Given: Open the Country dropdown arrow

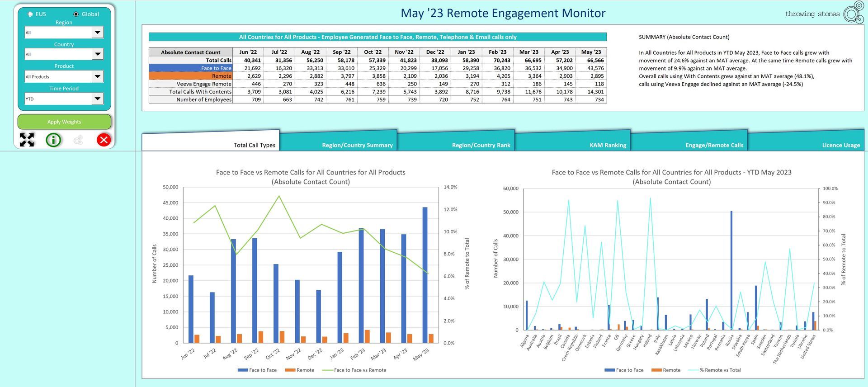Looking at the screenshot, I should 97,54.
